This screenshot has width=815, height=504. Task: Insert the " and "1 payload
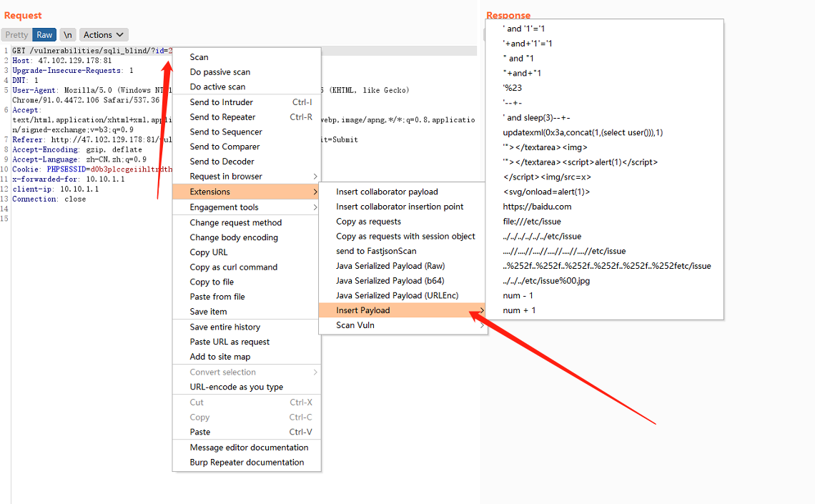tap(605, 58)
